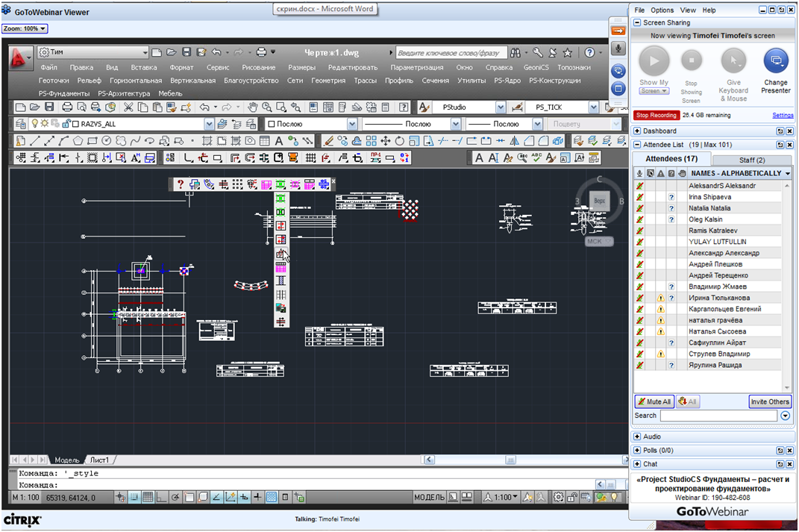Expand the Audio pane
The height and width of the screenshot is (532, 799).
(x=637, y=436)
